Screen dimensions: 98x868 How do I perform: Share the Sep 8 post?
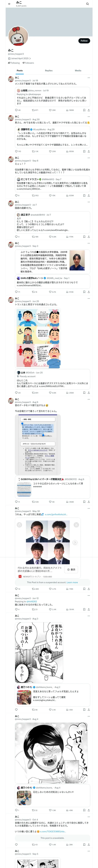point(89,195)
